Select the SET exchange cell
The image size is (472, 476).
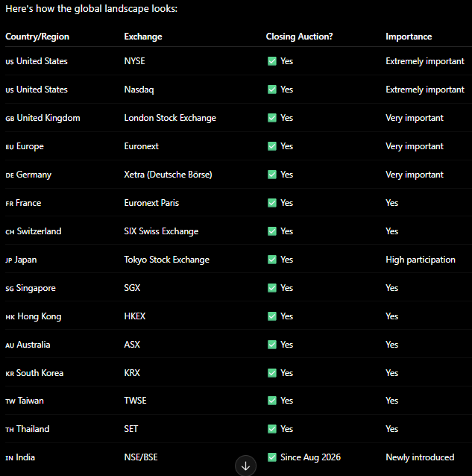pyautogui.click(x=131, y=429)
